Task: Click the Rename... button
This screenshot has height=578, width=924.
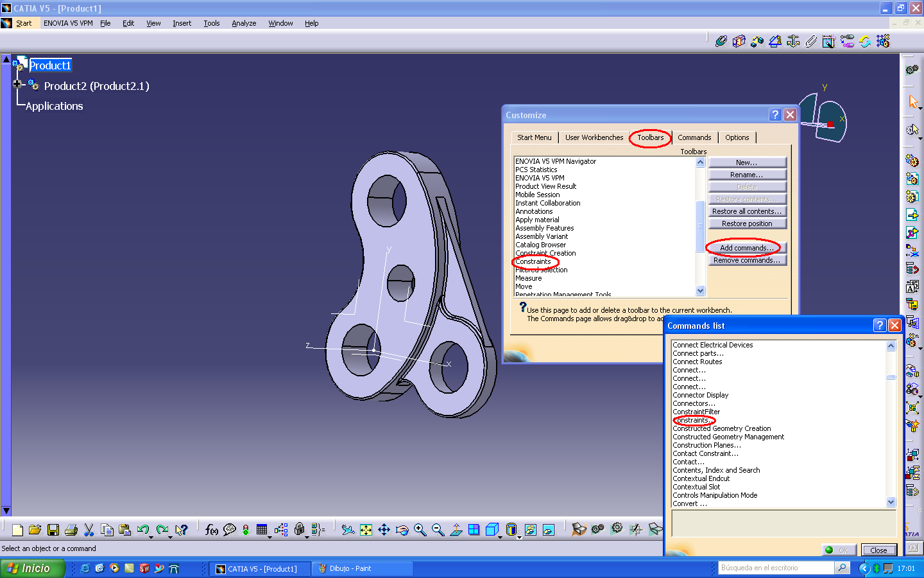Action: click(x=747, y=175)
